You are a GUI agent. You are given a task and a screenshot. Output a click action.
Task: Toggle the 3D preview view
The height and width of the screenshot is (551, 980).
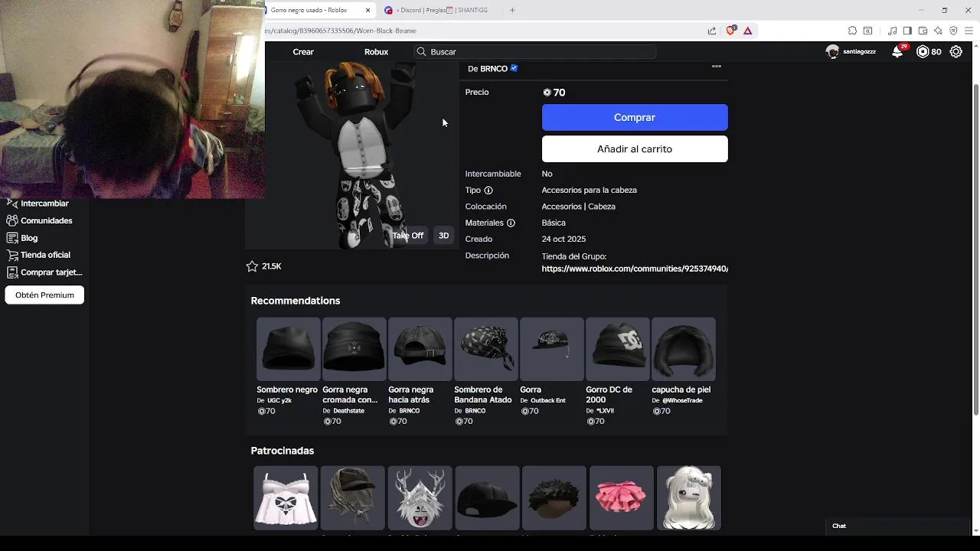(443, 236)
